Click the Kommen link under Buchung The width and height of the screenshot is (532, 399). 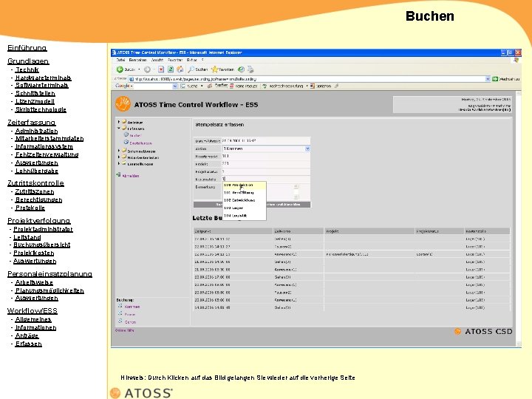132,307
